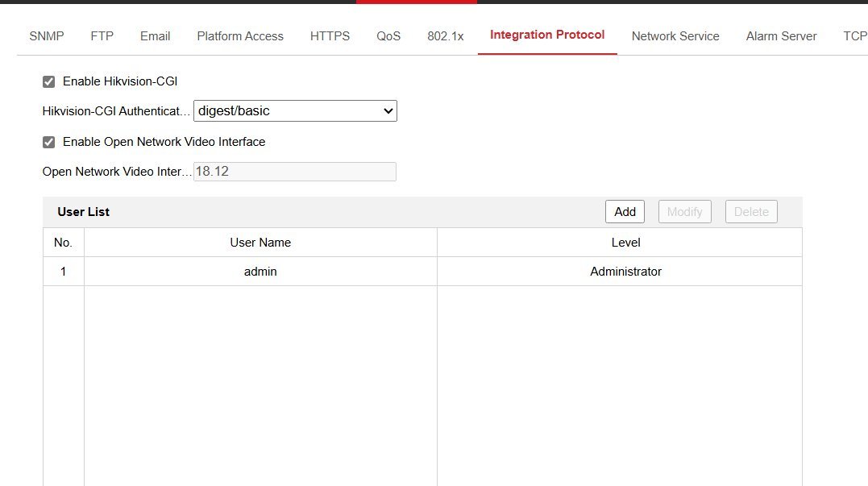
Task: Click the User Name column header
Action: tap(260, 243)
